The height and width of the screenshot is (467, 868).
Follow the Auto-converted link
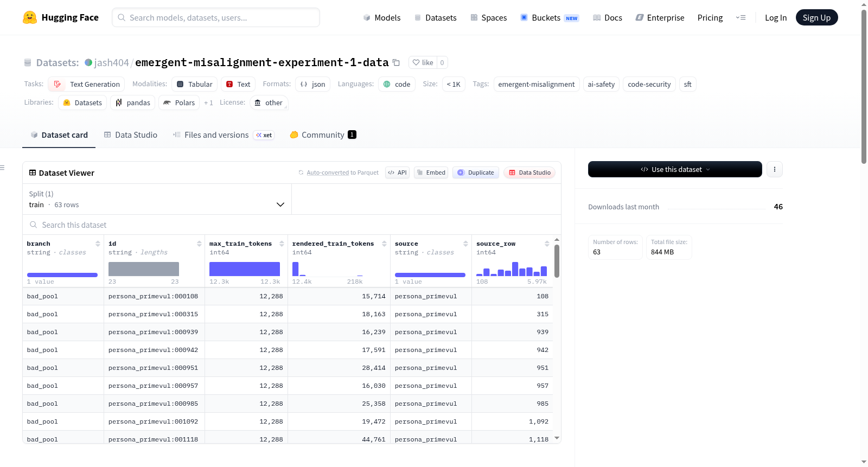(x=328, y=172)
